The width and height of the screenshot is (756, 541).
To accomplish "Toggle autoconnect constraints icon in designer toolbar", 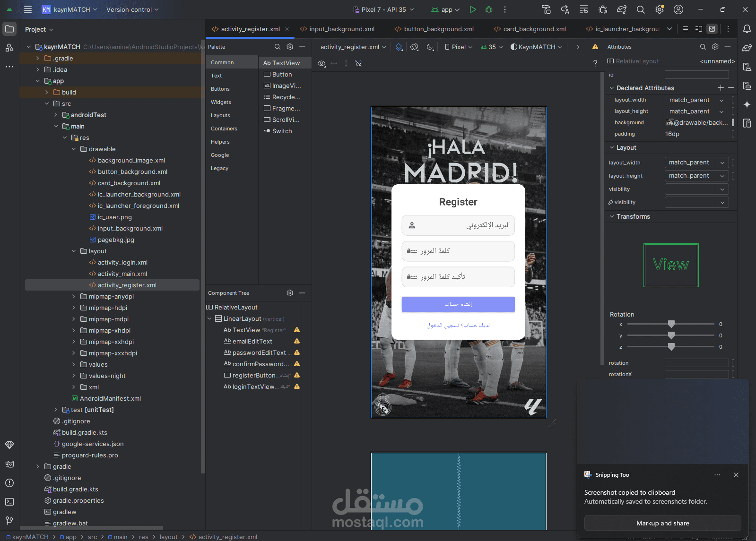I will tap(358, 63).
